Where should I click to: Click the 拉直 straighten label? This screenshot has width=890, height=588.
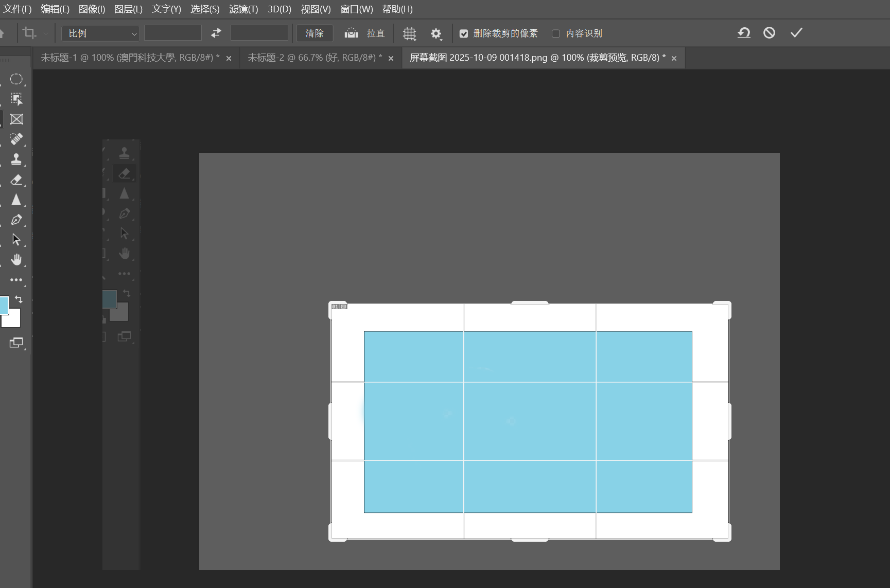click(376, 33)
